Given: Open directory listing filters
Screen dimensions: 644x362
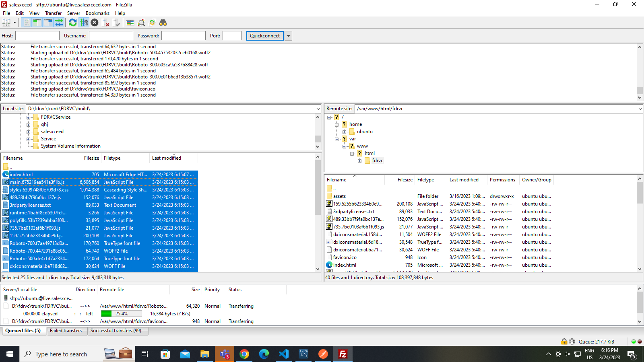Looking at the screenshot, I should pyautogui.click(x=130, y=23).
